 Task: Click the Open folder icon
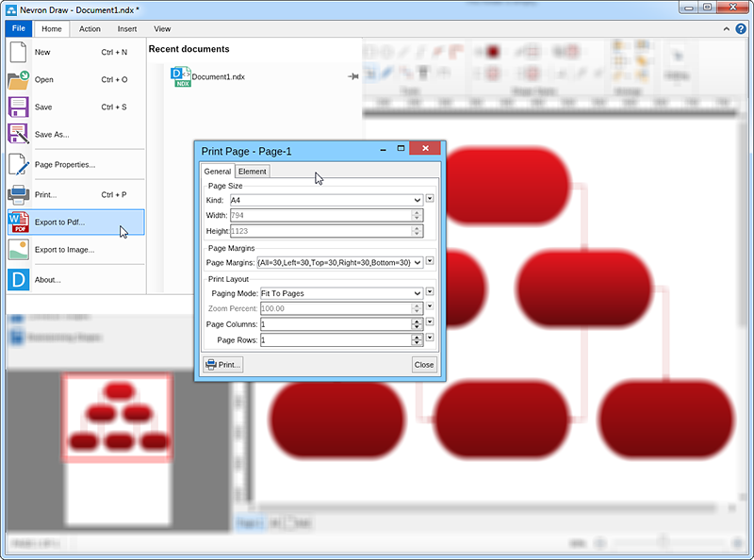(18, 80)
